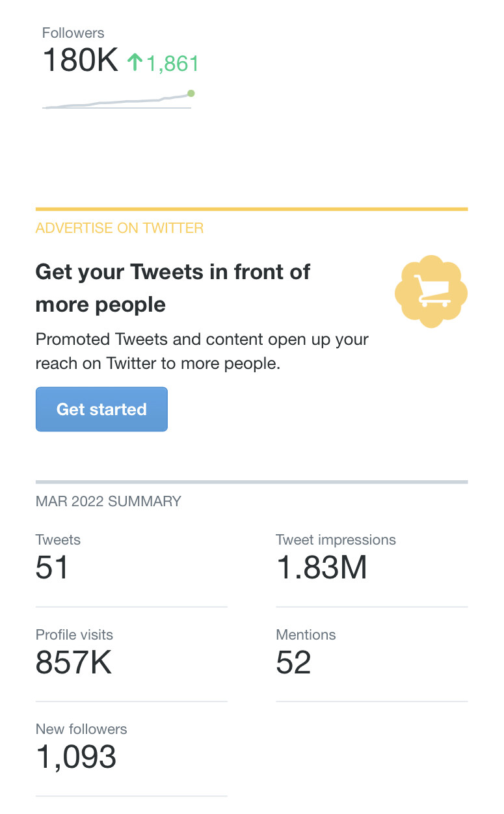Screen dimensions: 504x814
Task: Click the yellow shopping cart badge icon
Action: (x=431, y=292)
